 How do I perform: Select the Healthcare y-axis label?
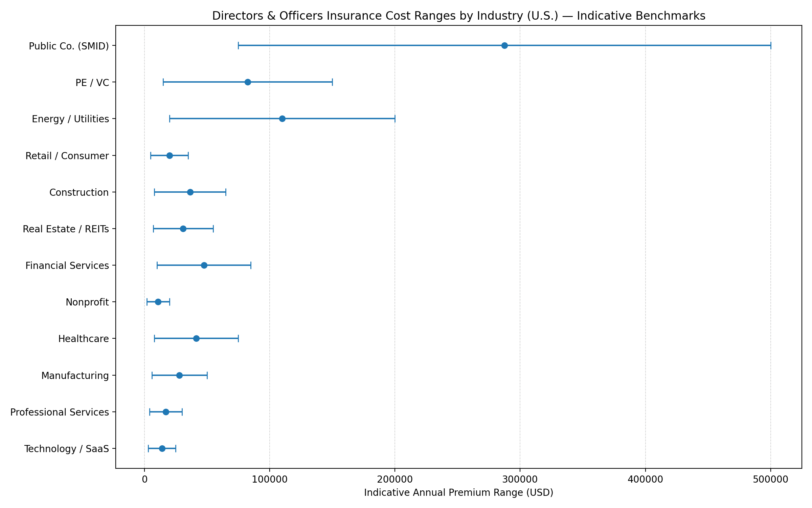[x=83, y=338]
